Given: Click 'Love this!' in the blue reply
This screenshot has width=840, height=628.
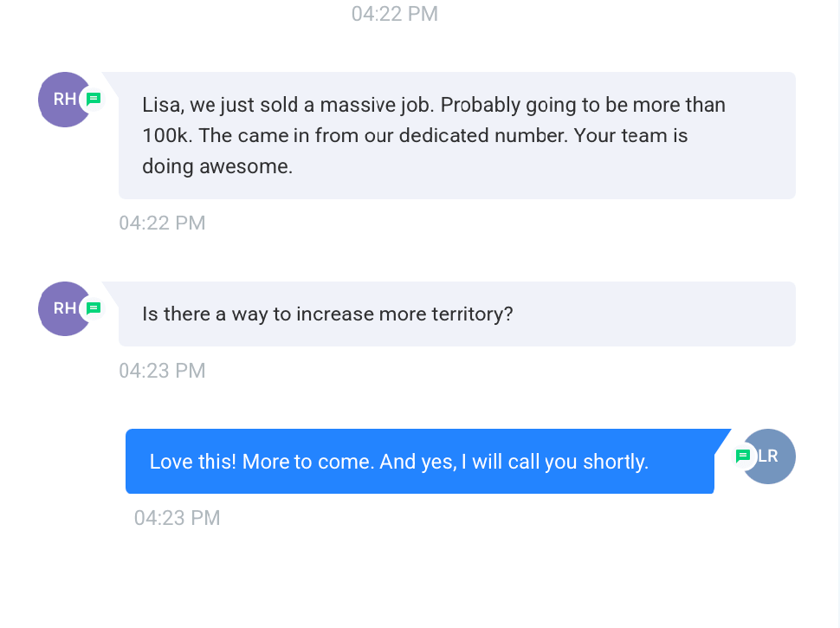Looking at the screenshot, I should tap(192, 462).
